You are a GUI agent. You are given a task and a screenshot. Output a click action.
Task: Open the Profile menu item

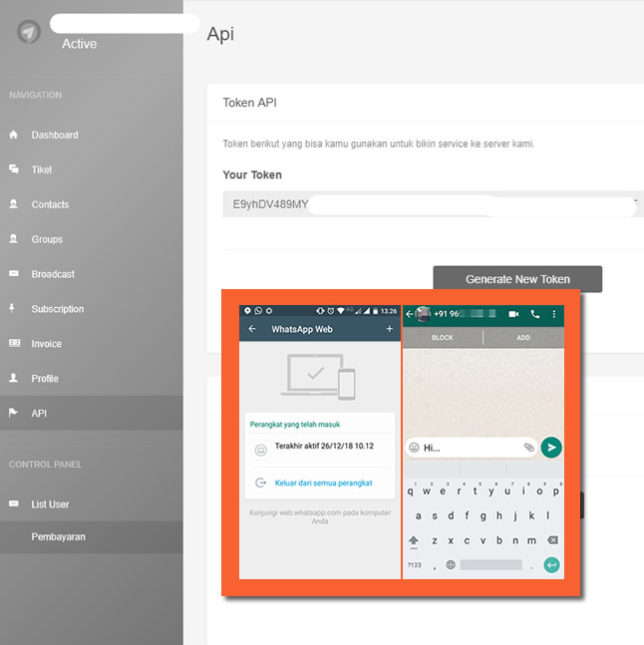point(45,379)
